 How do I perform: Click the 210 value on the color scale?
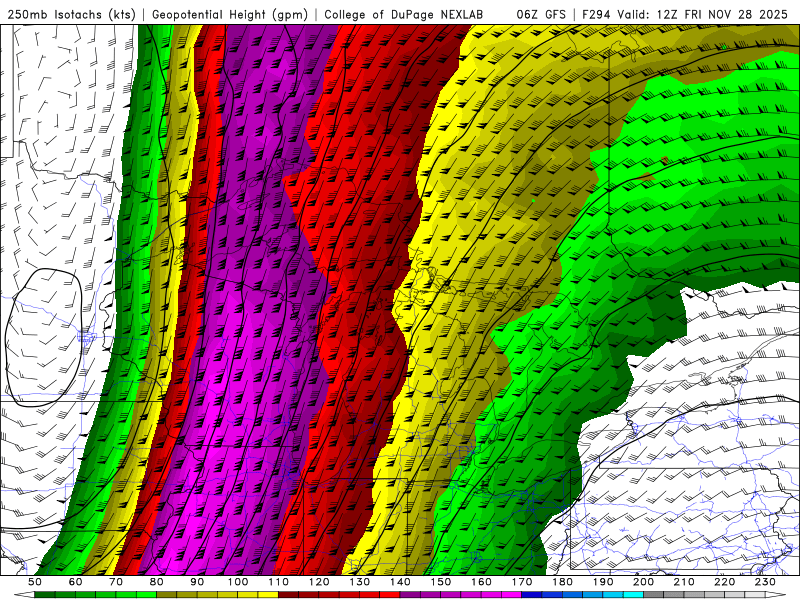click(x=684, y=582)
